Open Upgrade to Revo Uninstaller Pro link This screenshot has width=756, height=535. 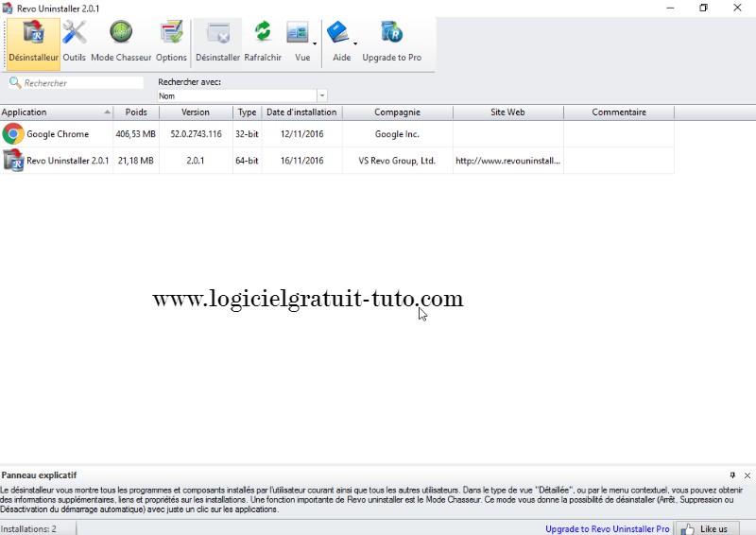[607, 528]
